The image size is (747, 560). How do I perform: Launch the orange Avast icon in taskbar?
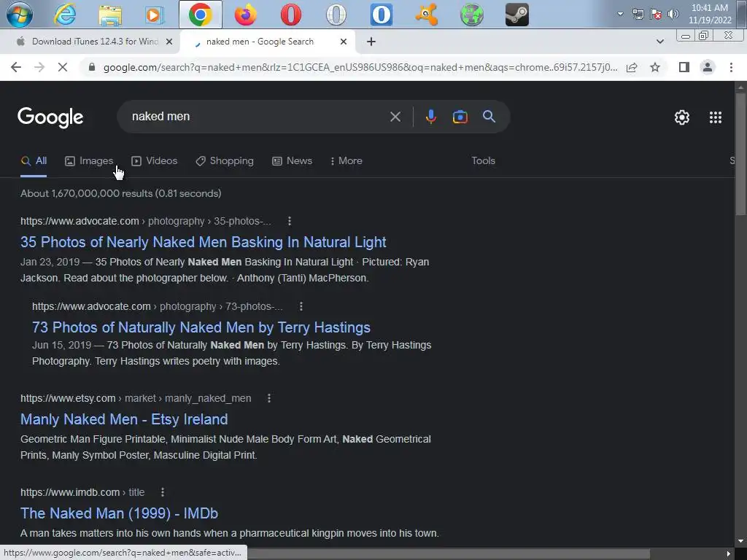click(x=426, y=15)
